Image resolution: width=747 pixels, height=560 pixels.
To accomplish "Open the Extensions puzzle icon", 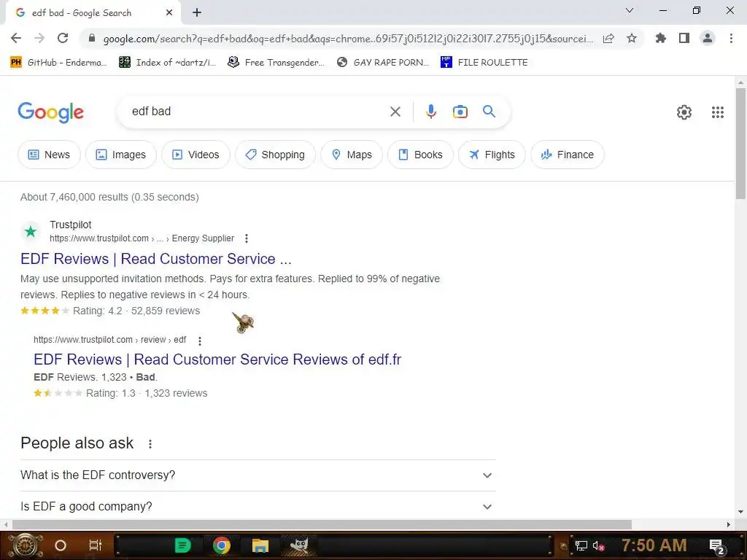I will (x=661, y=38).
